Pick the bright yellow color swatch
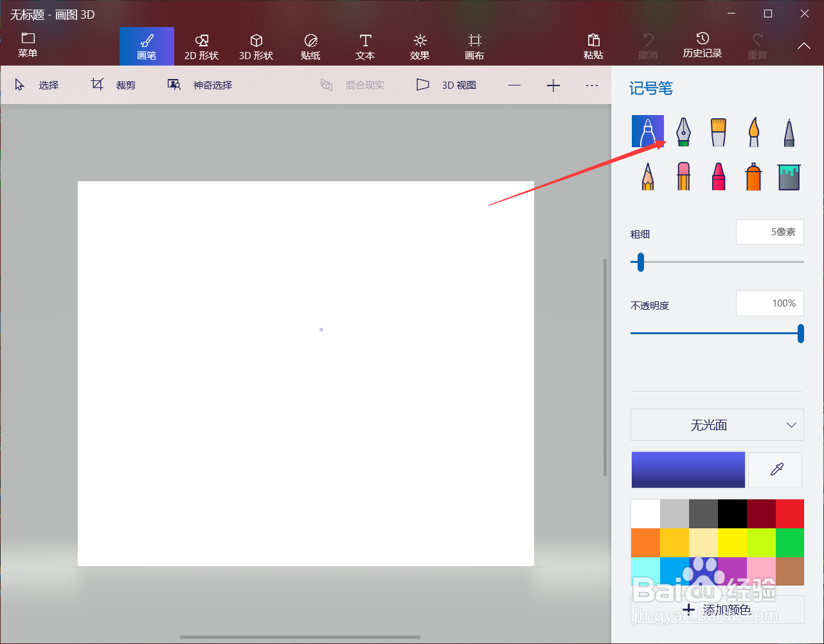824x644 pixels. point(732,542)
